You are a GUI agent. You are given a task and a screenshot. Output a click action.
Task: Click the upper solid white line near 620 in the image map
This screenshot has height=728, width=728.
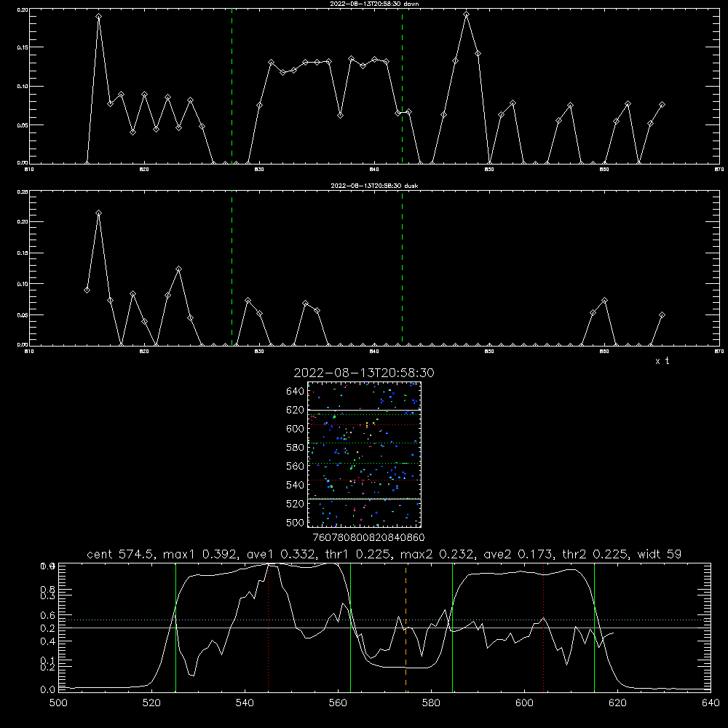click(365, 410)
